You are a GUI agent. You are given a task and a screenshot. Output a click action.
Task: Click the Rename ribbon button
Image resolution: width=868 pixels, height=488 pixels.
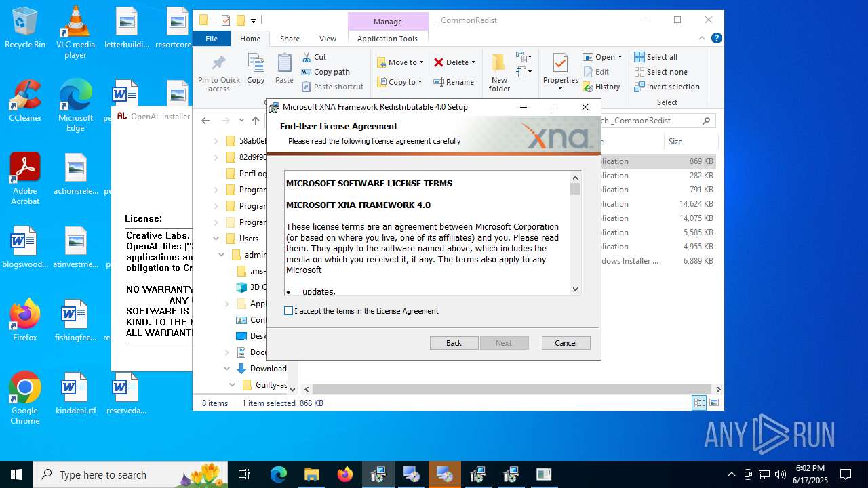pyautogui.click(x=454, y=82)
